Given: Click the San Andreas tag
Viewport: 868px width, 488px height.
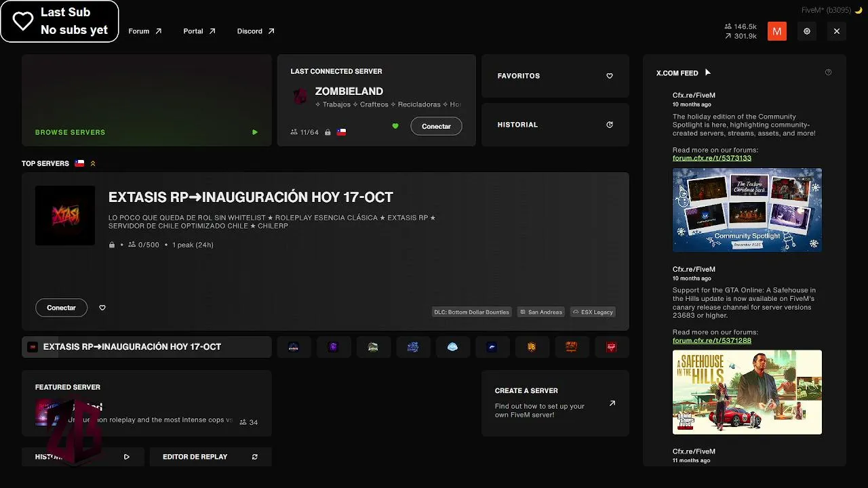Looking at the screenshot, I should 540,312.
